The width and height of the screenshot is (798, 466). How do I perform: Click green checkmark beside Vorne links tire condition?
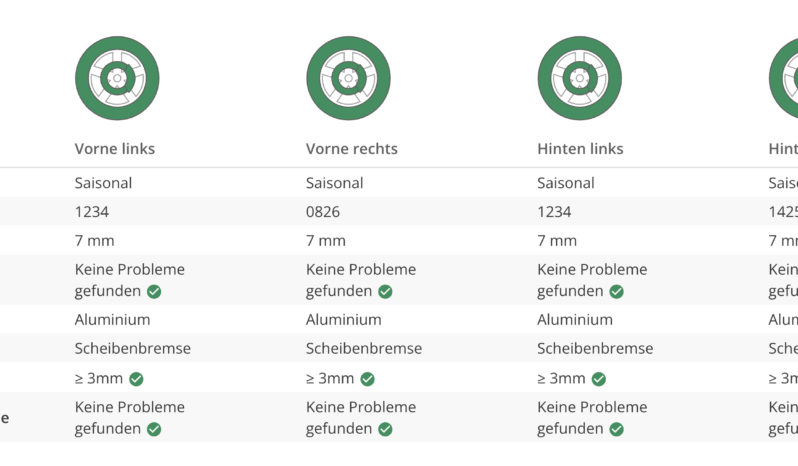pos(154,292)
